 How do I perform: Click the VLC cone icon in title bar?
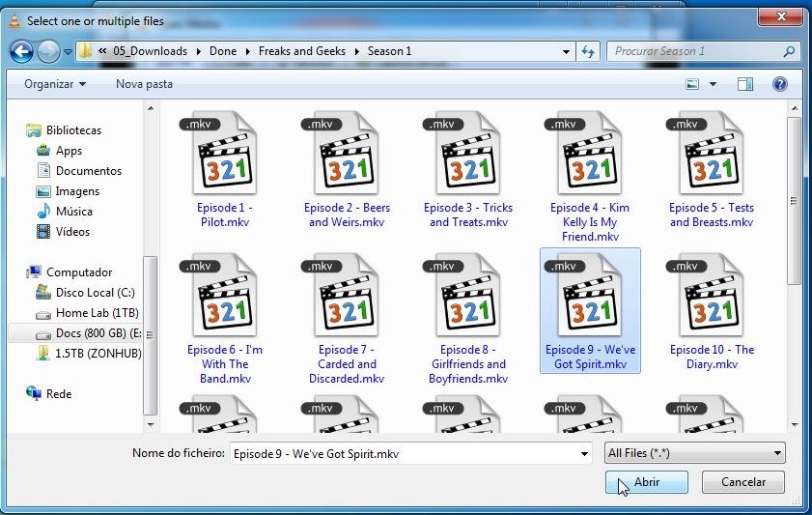(14, 20)
